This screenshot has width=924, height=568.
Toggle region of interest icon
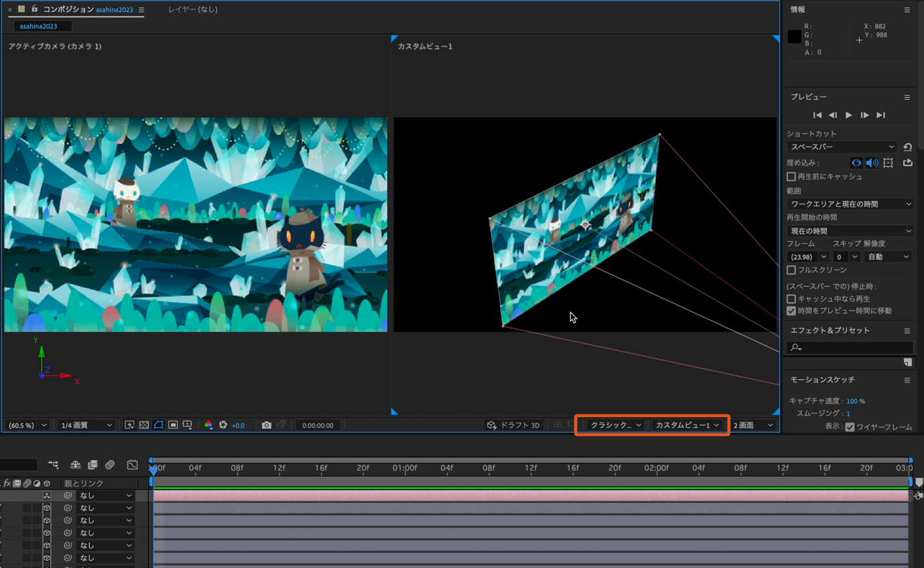(x=173, y=425)
